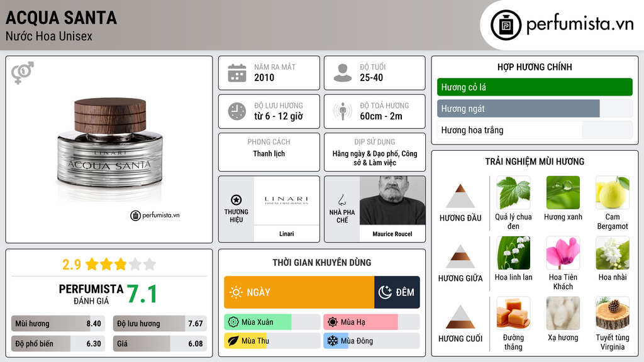Screen dimensions: 644x362
Task: Click the leaf icon for Mùa Thu
Action: 233,341
